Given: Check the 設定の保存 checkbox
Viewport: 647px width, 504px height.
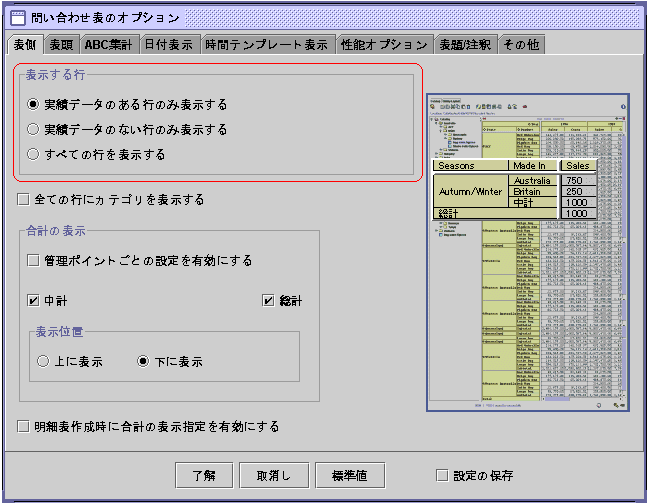Looking at the screenshot, I should 442,475.
